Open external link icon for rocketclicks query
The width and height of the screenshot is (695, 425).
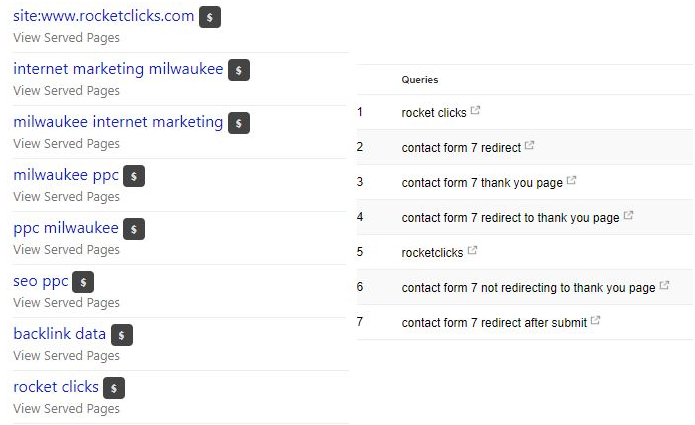tap(472, 250)
